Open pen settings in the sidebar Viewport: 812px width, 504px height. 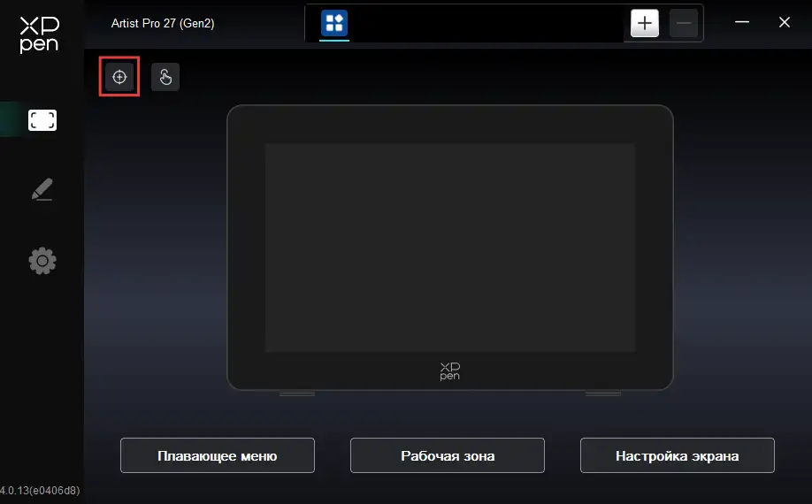tap(42, 190)
